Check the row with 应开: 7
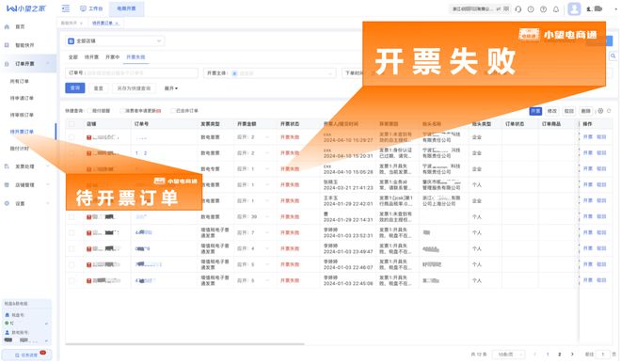The width and height of the screenshot is (621, 364). pyautogui.click(x=72, y=233)
